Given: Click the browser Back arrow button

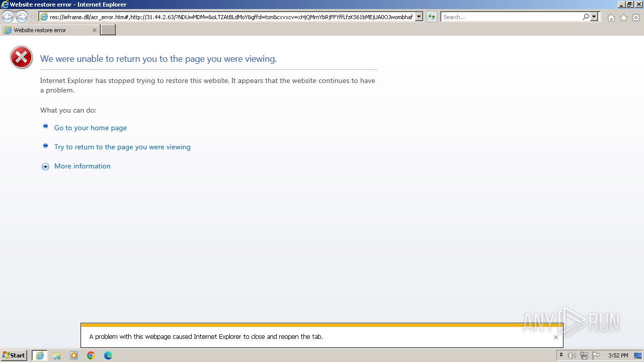Looking at the screenshot, I should [8, 17].
